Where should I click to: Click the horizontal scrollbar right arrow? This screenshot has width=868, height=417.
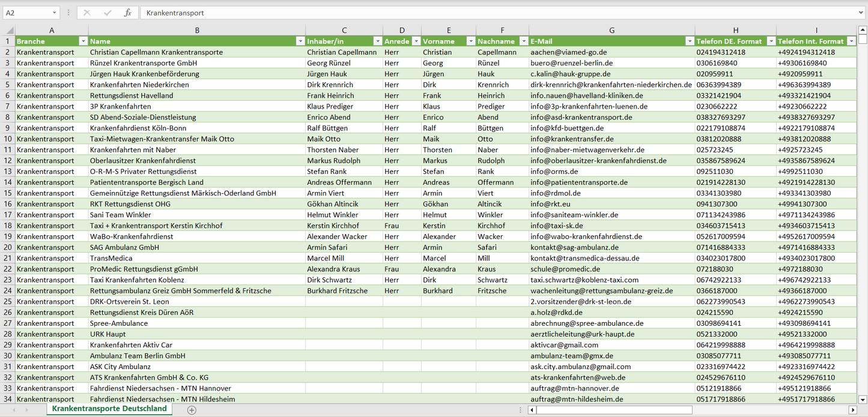(852, 410)
